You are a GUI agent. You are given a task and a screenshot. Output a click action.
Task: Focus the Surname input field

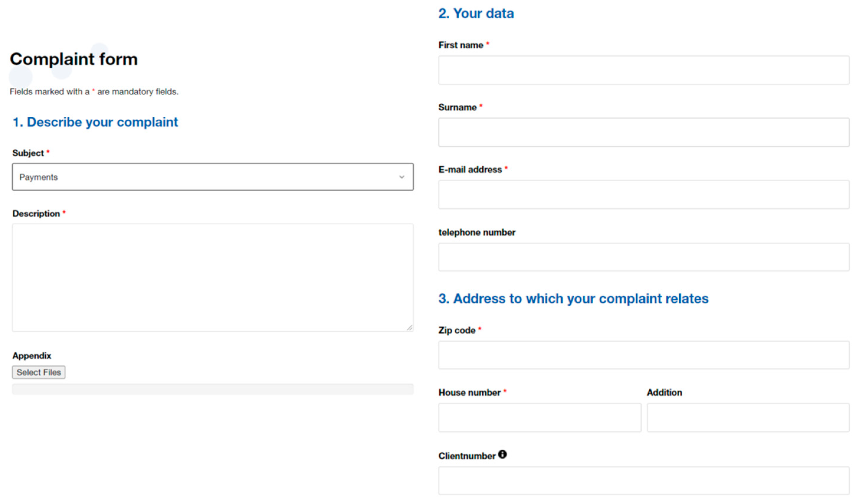pos(643,132)
